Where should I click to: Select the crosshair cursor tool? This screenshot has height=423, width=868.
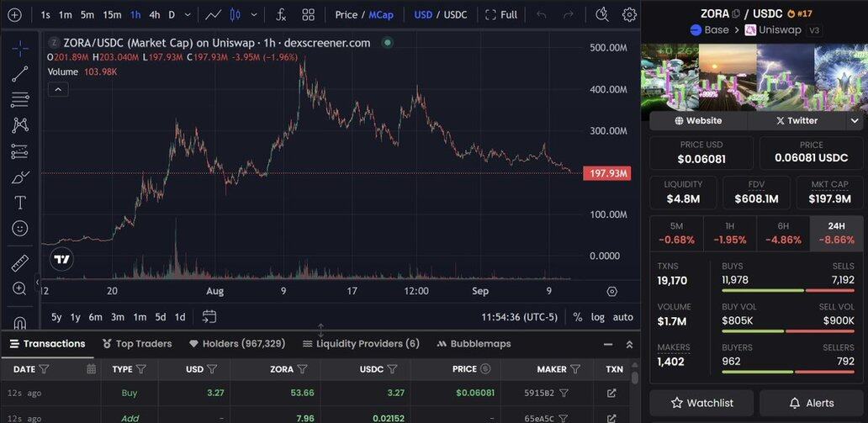click(20, 48)
